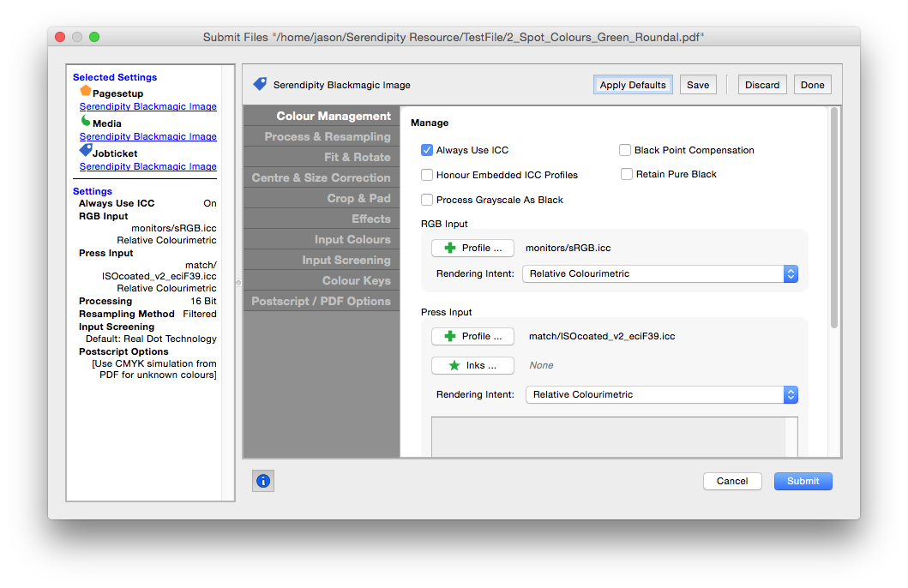The height and width of the screenshot is (588, 908).
Task: Toggle Process Grayscale As Black checkbox
Action: 427,200
